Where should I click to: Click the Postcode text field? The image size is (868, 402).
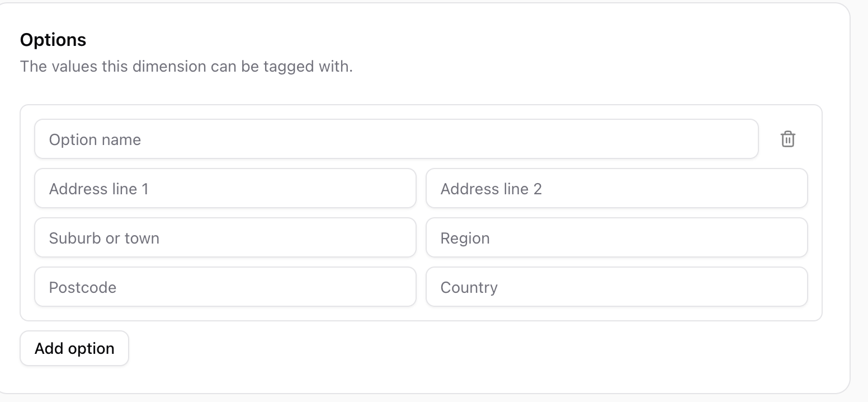click(x=225, y=287)
